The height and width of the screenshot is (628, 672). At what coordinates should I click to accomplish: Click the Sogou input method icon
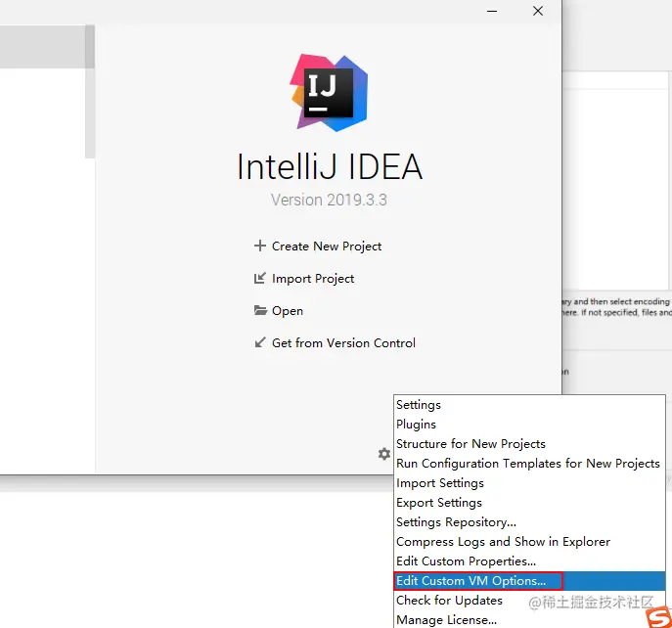coord(659,617)
